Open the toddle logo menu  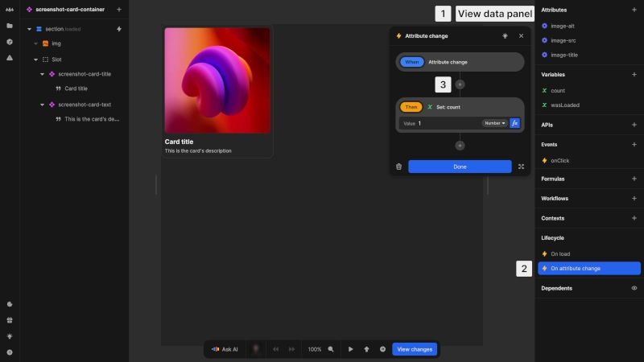click(x=10, y=10)
